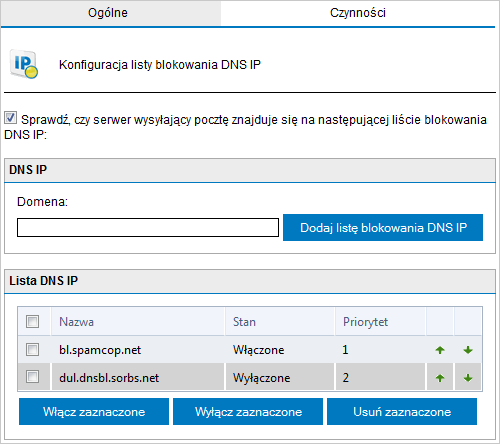The width and height of the screenshot is (500, 444).
Task: Click the DNS IP configuration icon
Action: [24, 64]
